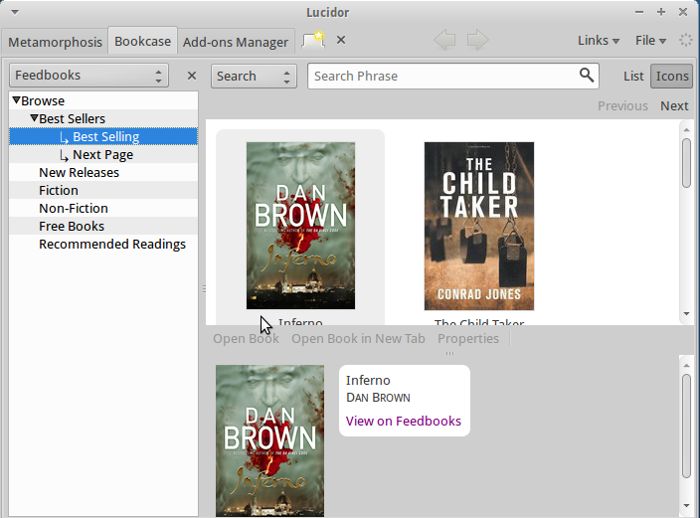The image size is (700, 518).
Task: Switch to the Metamorphosis tab
Action: (55, 42)
